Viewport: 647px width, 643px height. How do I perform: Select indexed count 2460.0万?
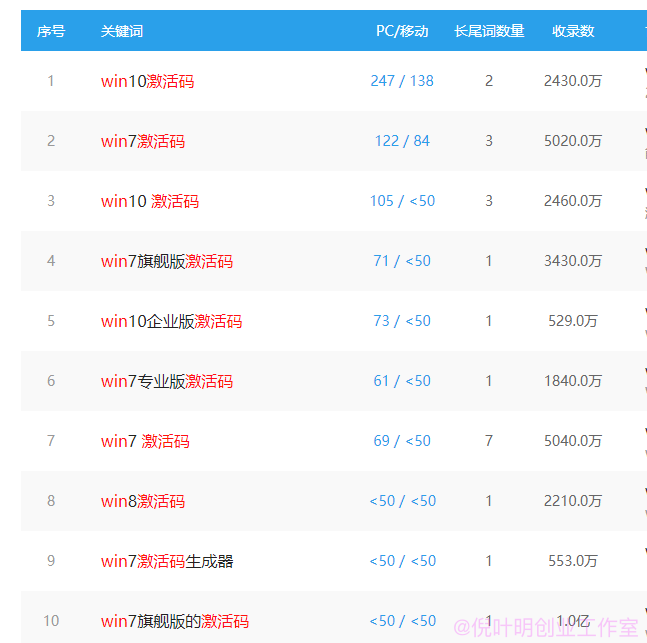pyautogui.click(x=573, y=201)
